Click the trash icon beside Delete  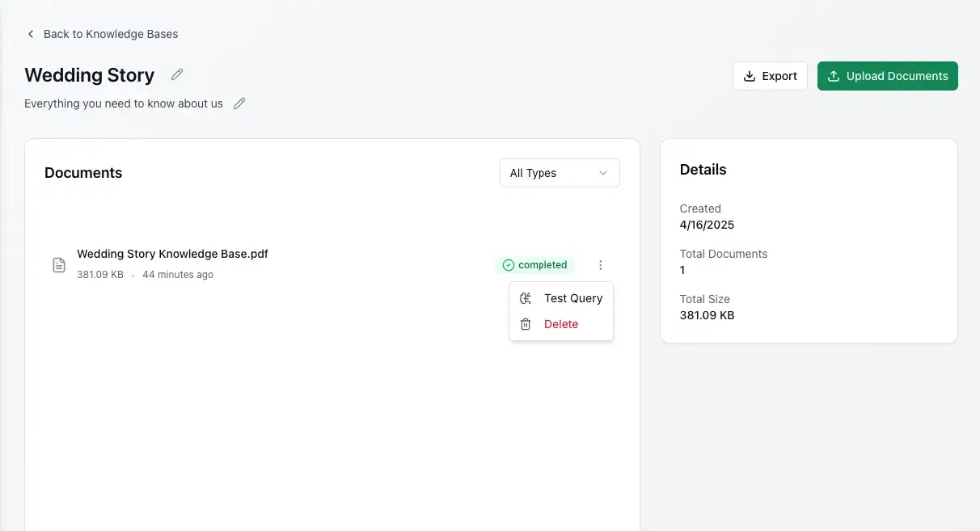point(525,323)
